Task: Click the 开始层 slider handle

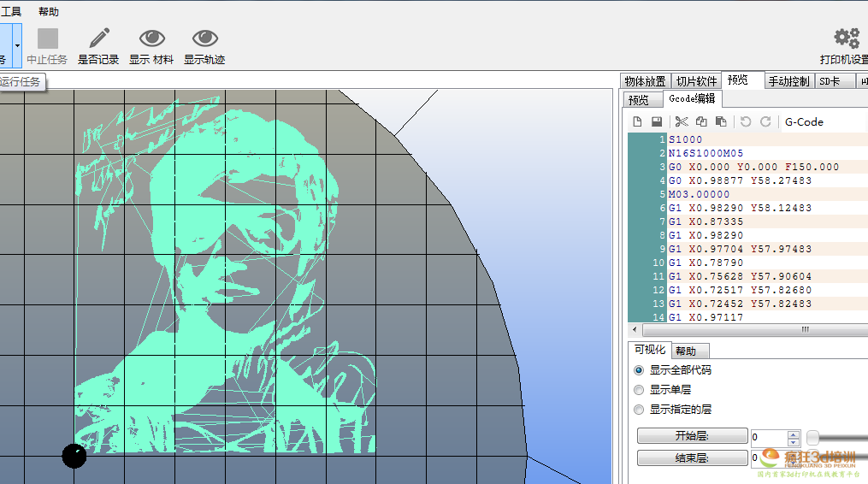Action: [x=813, y=437]
